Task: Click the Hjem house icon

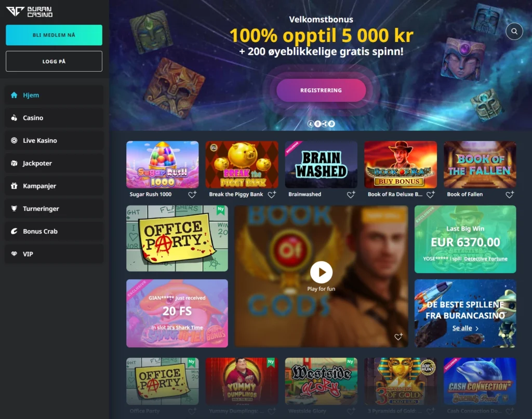Action: [x=14, y=95]
